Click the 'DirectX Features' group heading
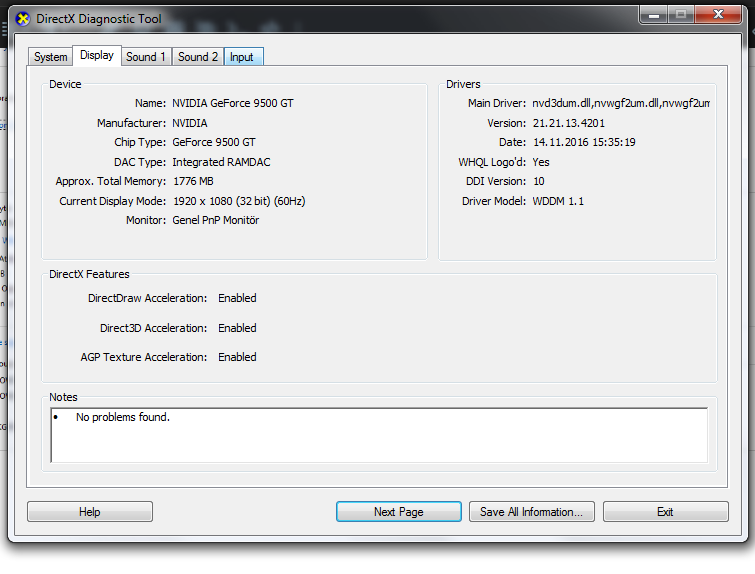This screenshot has height=574, width=755. [x=90, y=274]
